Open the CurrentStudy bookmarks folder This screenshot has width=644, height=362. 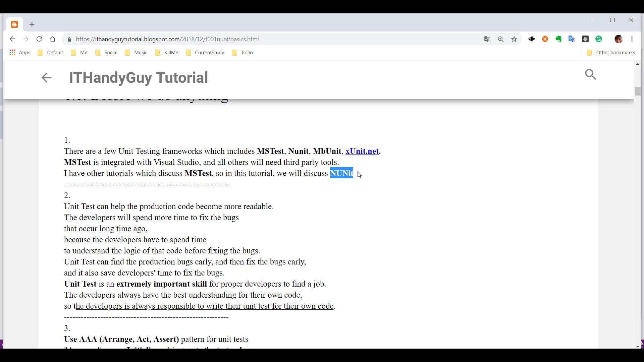click(x=205, y=53)
